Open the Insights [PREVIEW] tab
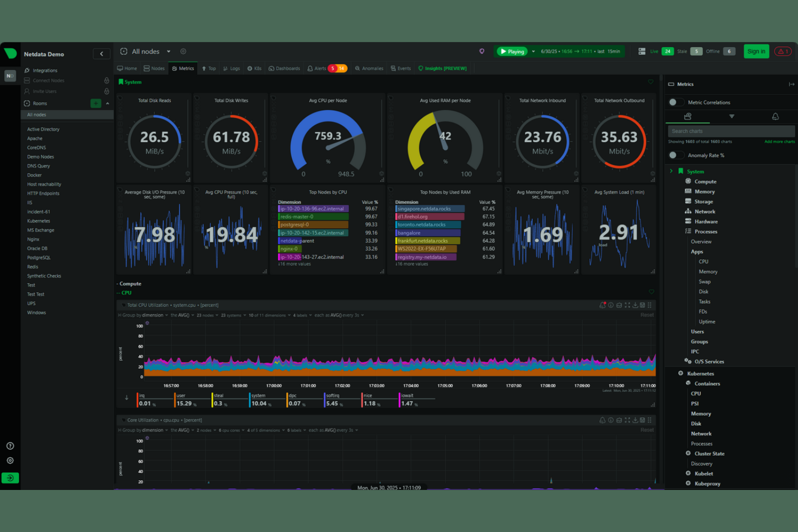This screenshot has height=532, width=798. [x=442, y=68]
